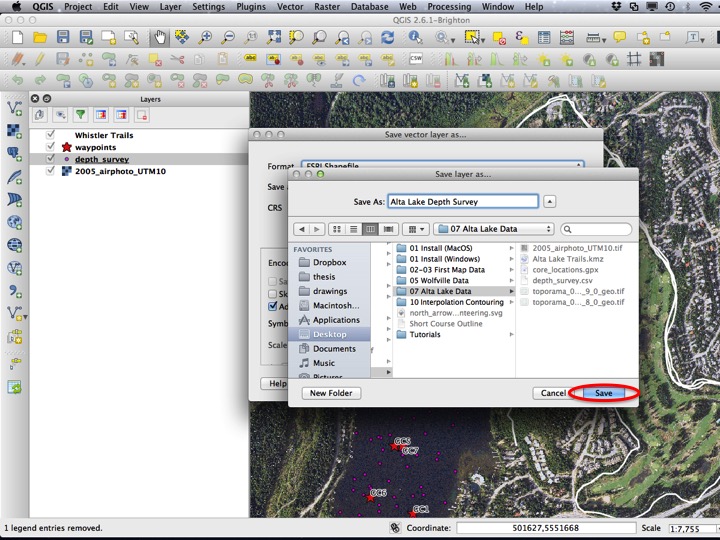The width and height of the screenshot is (720, 540).
Task: Open the Raster menu
Action: pos(327,6)
